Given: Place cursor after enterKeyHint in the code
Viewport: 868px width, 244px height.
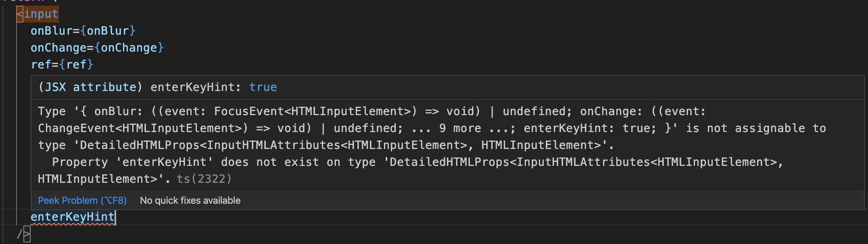Looking at the screenshot, I should [x=115, y=217].
